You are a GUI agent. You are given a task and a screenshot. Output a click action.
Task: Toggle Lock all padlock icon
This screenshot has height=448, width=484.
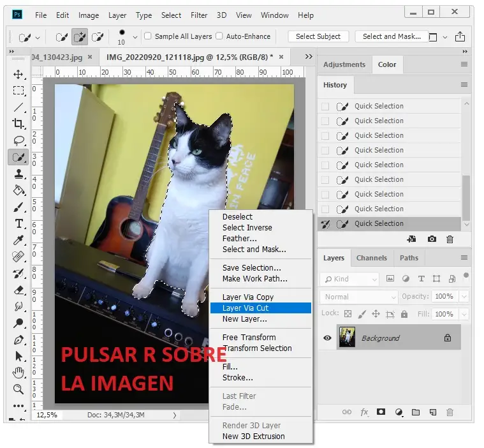click(x=404, y=314)
